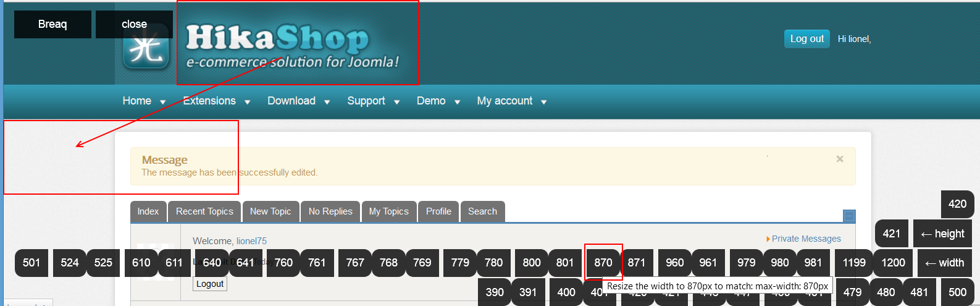Click the 768 breakpoint button
The height and width of the screenshot is (306, 980).
(x=388, y=263)
